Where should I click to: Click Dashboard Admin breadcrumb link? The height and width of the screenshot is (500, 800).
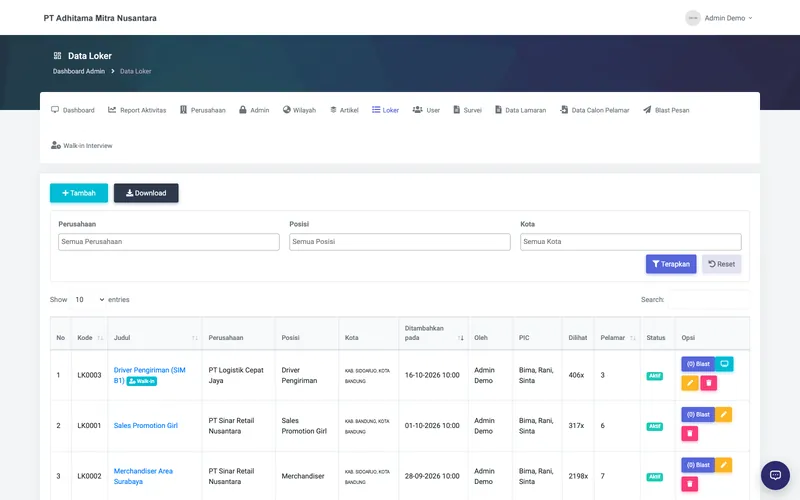(x=79, y=71)
